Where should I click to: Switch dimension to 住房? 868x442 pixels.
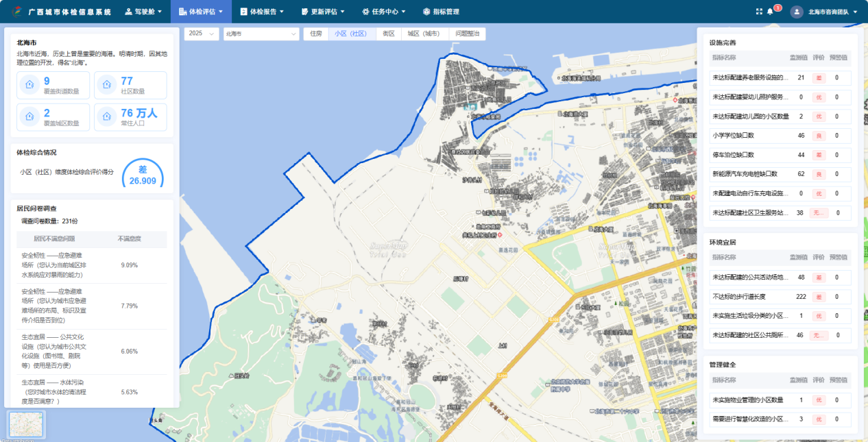(315, 34)
